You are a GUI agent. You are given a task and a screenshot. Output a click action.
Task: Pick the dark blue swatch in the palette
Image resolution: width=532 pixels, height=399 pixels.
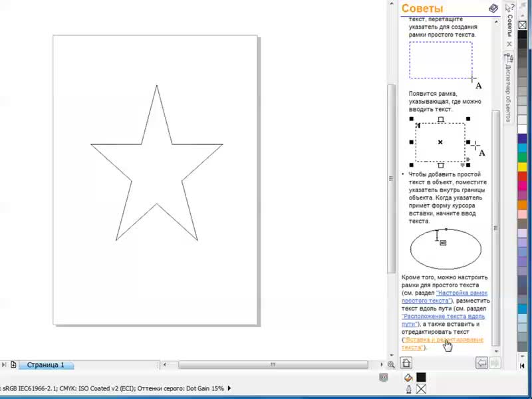click(523, 139)
